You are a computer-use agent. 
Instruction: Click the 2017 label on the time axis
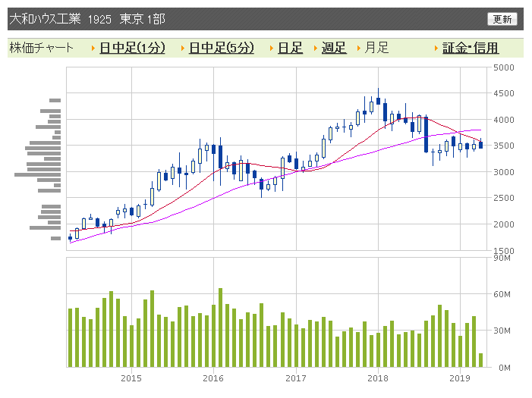tap(295, 378)
